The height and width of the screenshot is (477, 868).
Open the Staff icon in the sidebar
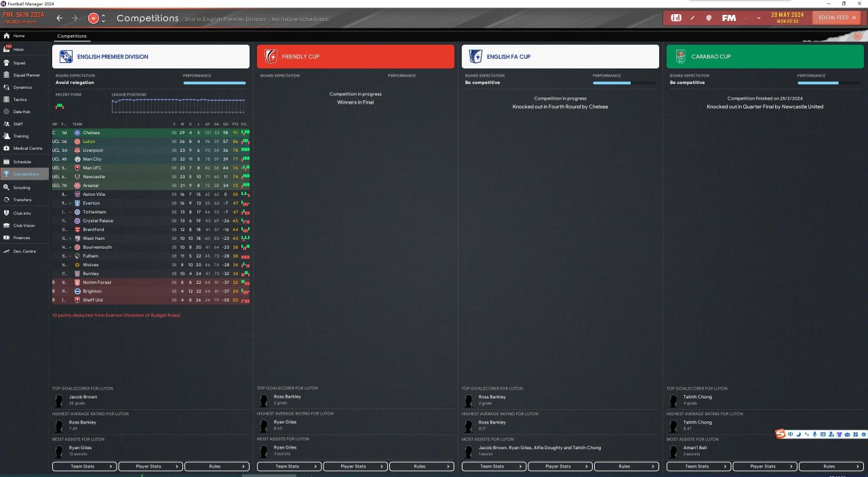(6, 124)
